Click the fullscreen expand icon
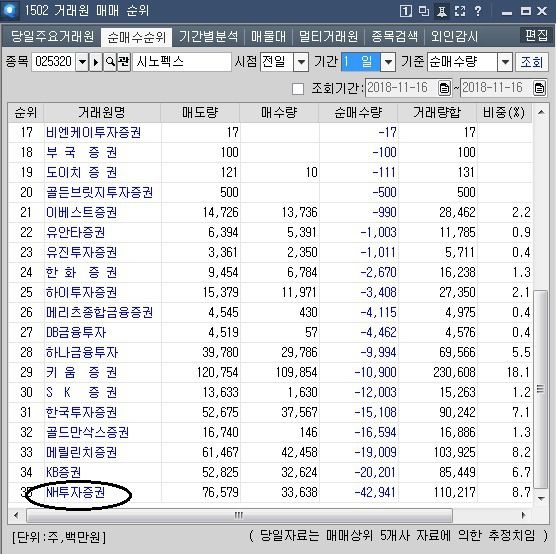The width and height of the screenshot is (556, 554). tap(460, 11)
